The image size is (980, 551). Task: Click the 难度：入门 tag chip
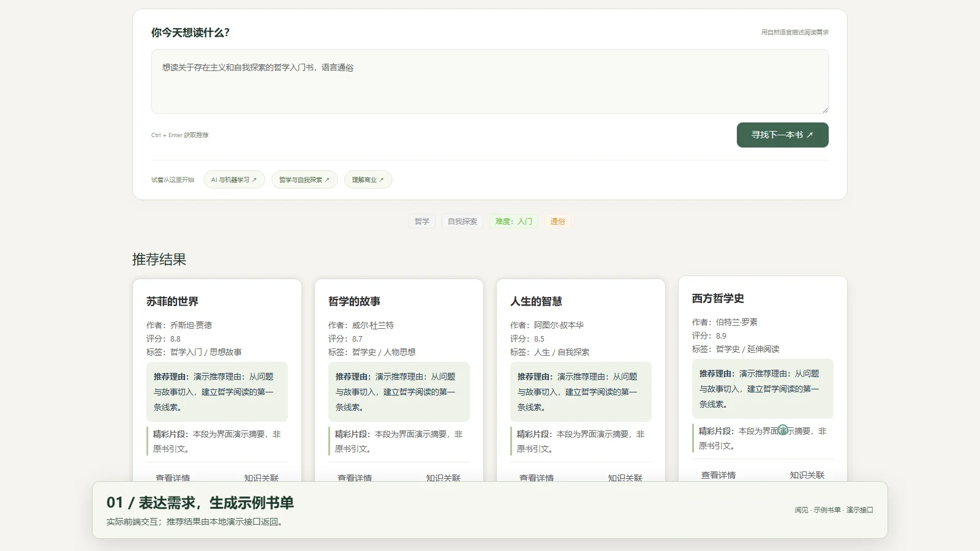click(x=514, y=221)
